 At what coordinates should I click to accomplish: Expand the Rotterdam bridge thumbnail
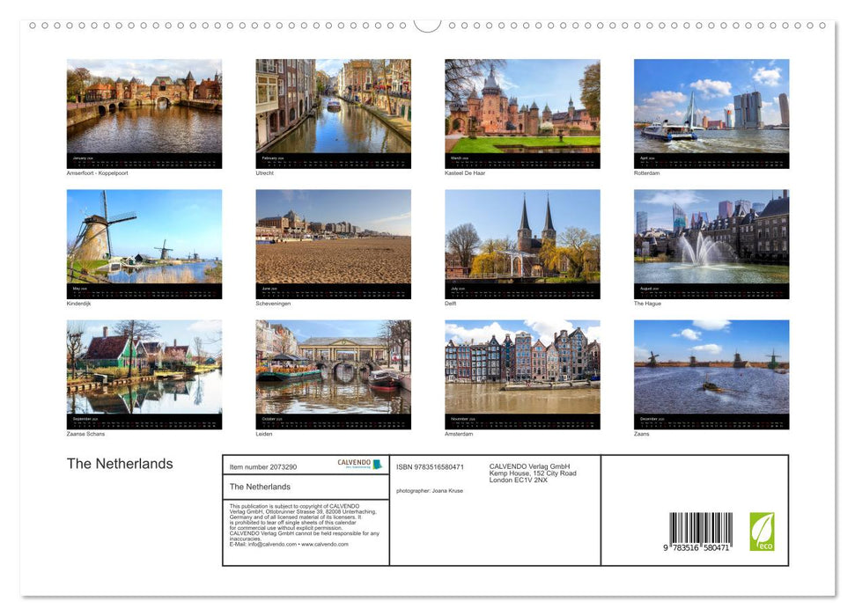coord(711,112)
